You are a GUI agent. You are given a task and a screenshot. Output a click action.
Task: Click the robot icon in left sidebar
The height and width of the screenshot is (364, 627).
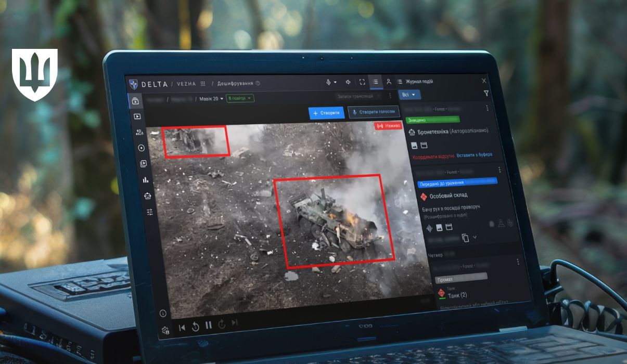point(147,196)
